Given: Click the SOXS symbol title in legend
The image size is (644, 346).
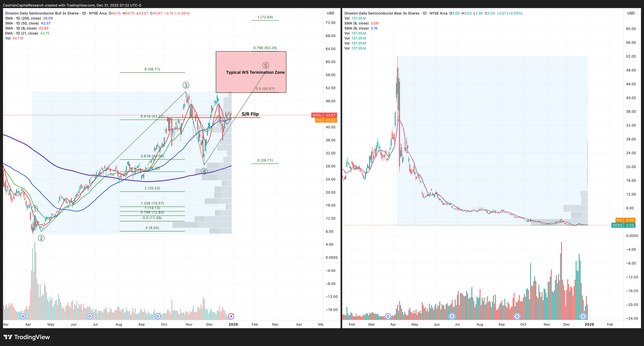Looking at the screenshot, I should 382,13.
